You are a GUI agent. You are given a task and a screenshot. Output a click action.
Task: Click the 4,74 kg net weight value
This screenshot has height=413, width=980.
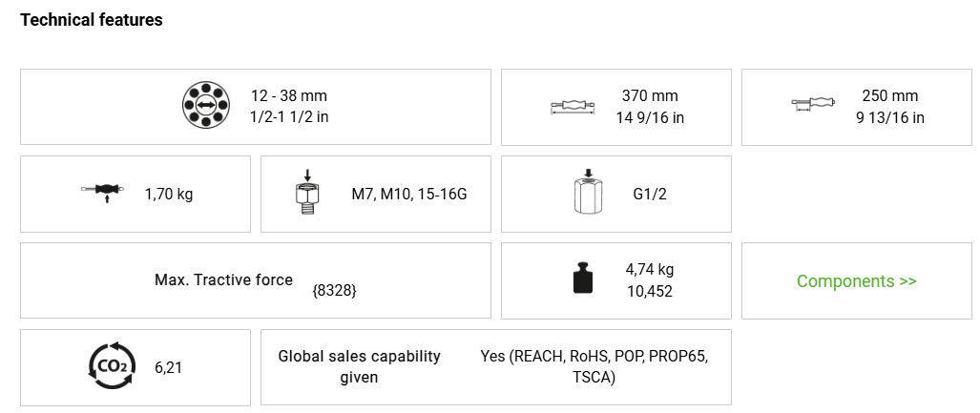[650, 269]
